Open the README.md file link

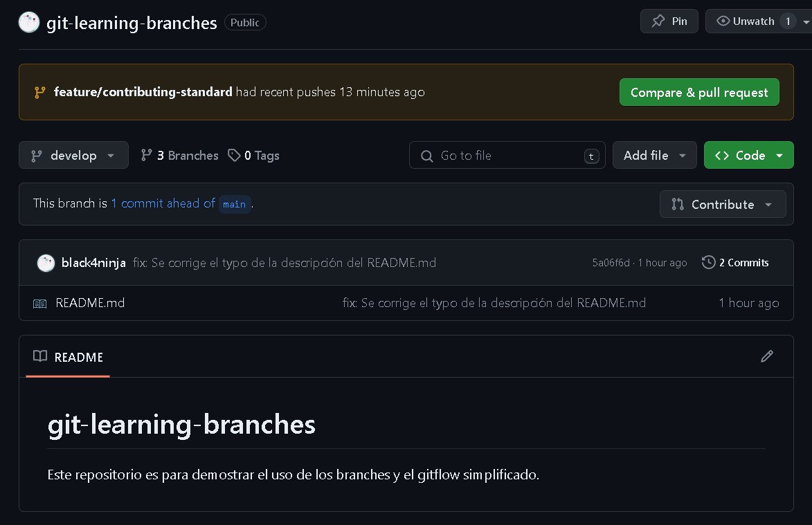[90, 303]
